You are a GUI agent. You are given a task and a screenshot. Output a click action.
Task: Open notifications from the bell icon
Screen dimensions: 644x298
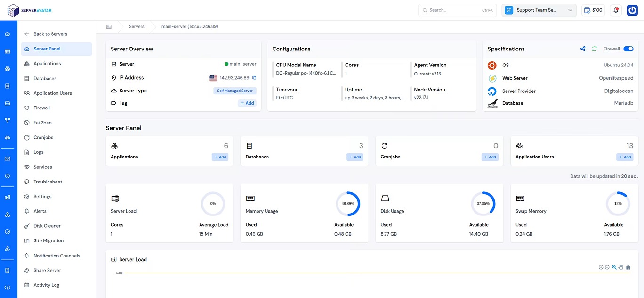coord(616,10)
